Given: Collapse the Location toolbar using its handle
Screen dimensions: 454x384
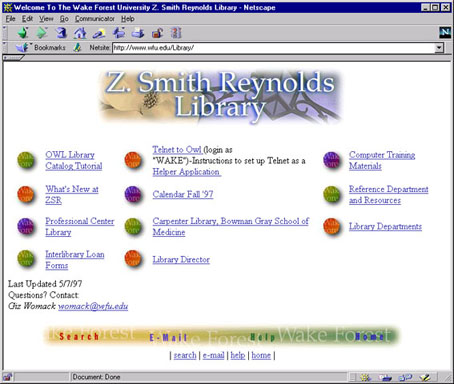Looking at the screenshot, I should pos(5,48).
